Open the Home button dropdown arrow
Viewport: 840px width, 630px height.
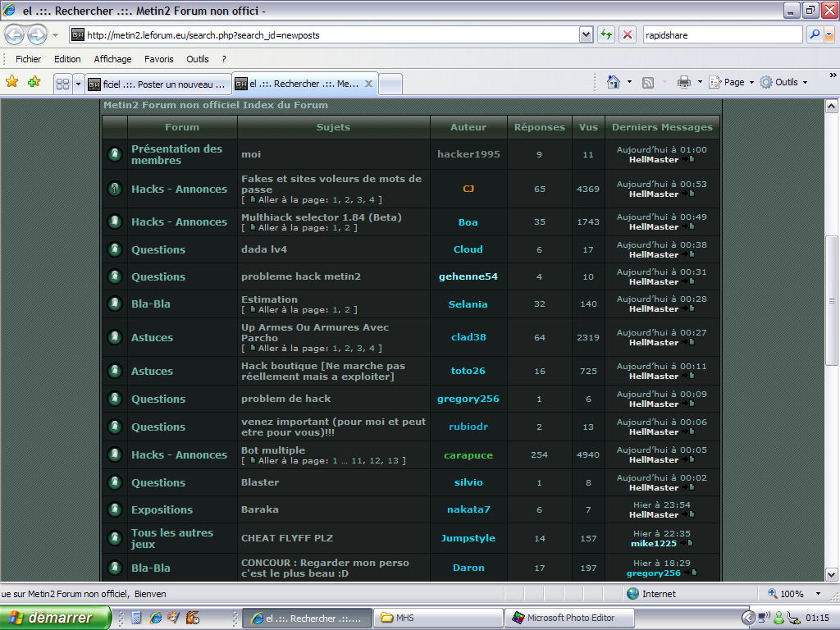629,82
